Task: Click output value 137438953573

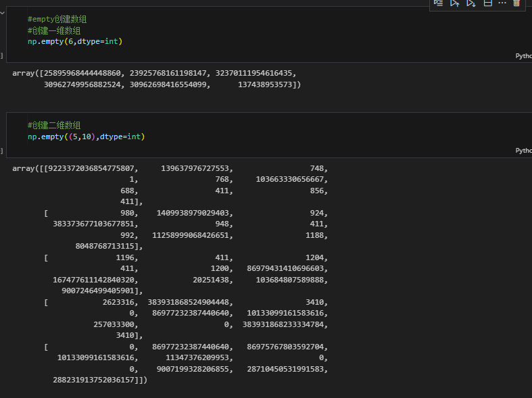Action: pos(265,84)
